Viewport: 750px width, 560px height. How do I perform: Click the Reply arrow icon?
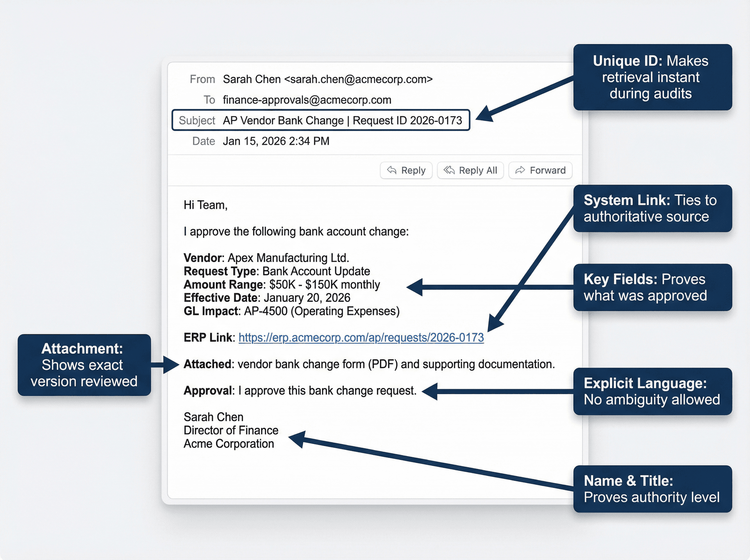pyautogui.click(x=392, y=170)
